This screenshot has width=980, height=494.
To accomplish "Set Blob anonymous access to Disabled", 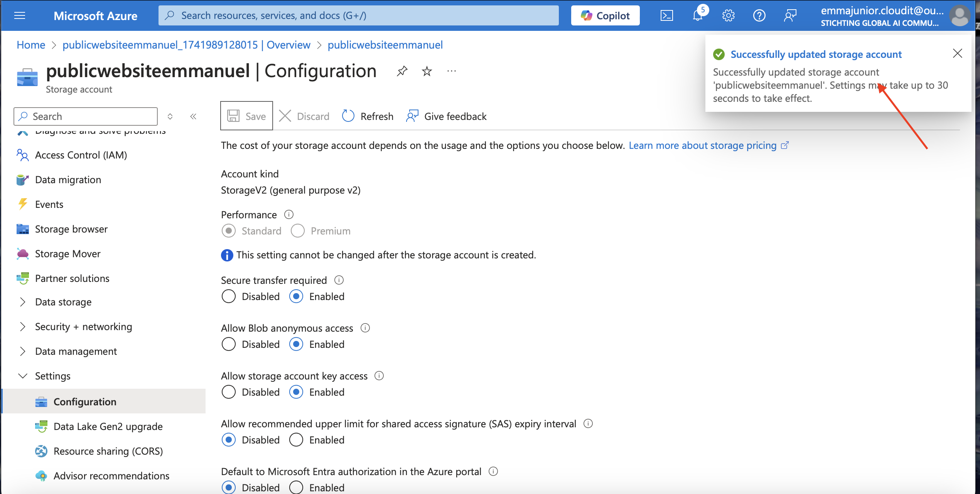I will [229, 344].
